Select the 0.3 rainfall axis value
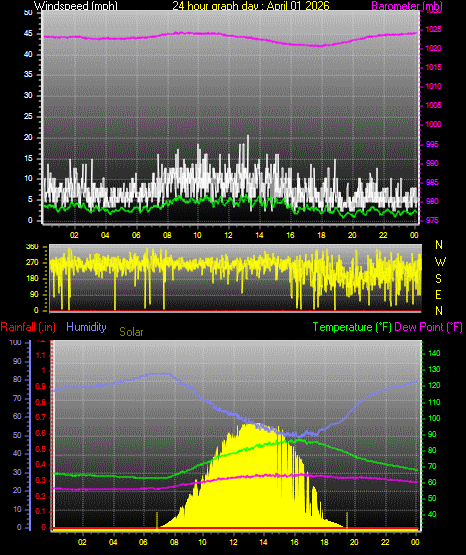This screenshot has height=555, width=466. 41,481
